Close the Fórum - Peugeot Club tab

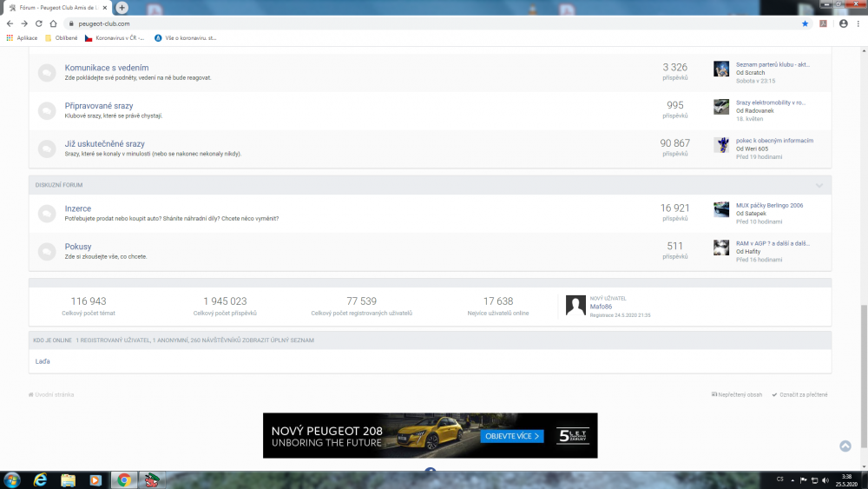tap(105, 8)
